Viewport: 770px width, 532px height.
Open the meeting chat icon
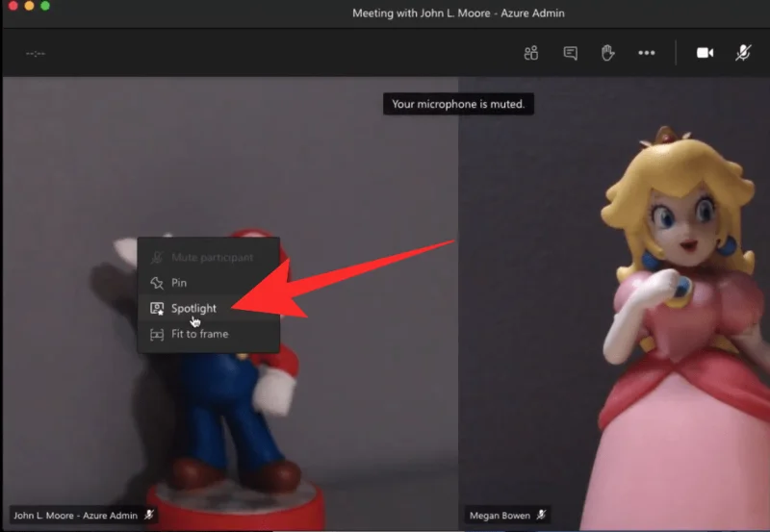click(x=570, y=53)
